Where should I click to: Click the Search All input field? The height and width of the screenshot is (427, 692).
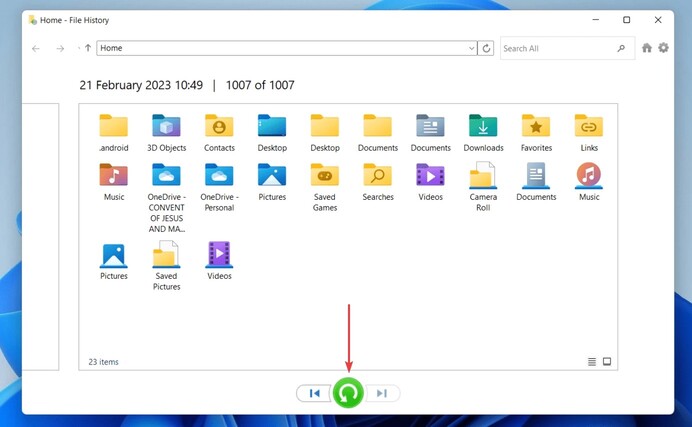558,48
